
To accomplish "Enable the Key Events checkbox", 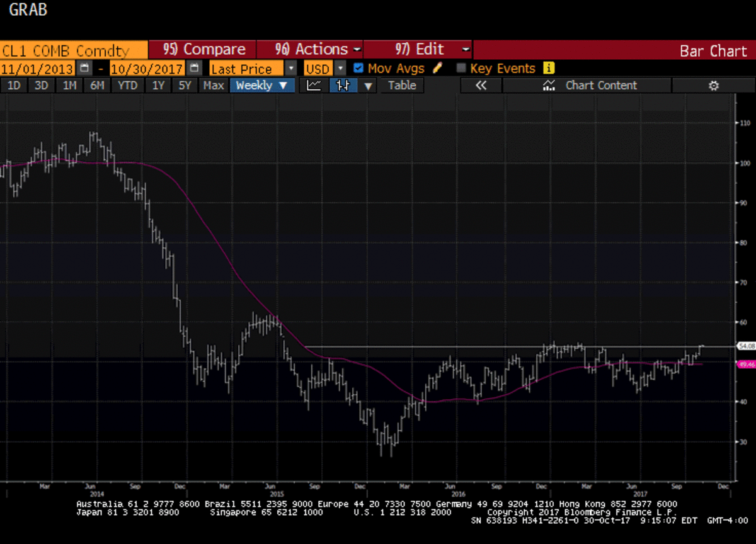I will point(461,68).
